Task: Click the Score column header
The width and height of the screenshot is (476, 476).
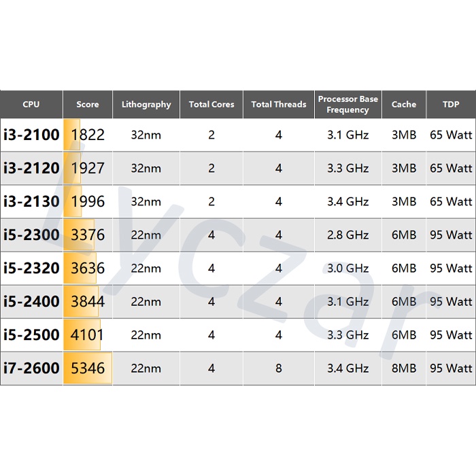Action: point(87,105)
